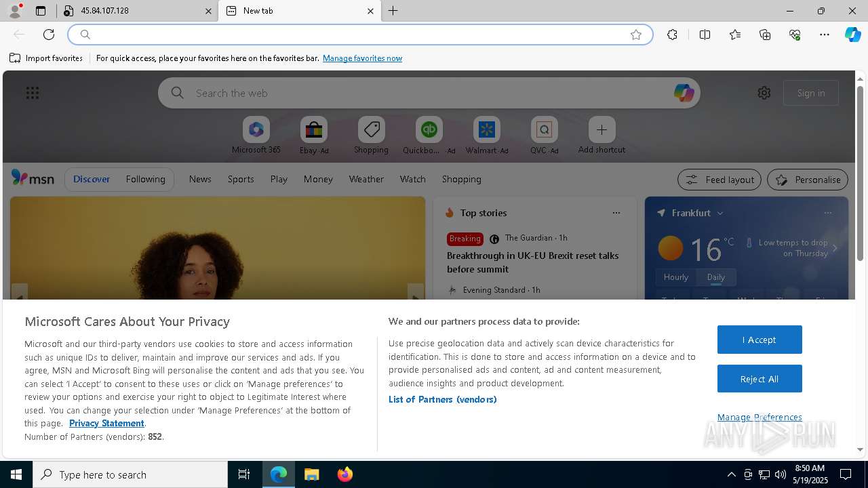
Task: Switch weather to Daily view
Action: click(715, 277)
